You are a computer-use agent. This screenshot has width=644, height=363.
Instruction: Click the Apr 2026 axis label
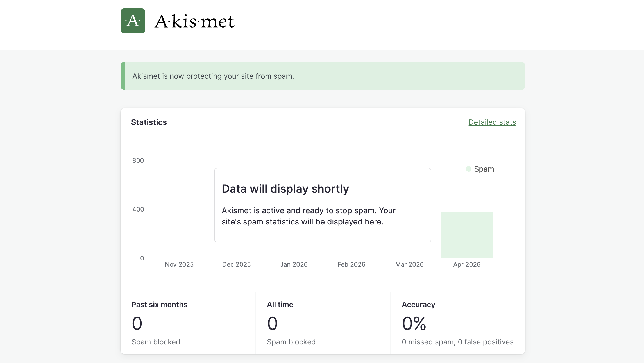(x=467, y=264)
